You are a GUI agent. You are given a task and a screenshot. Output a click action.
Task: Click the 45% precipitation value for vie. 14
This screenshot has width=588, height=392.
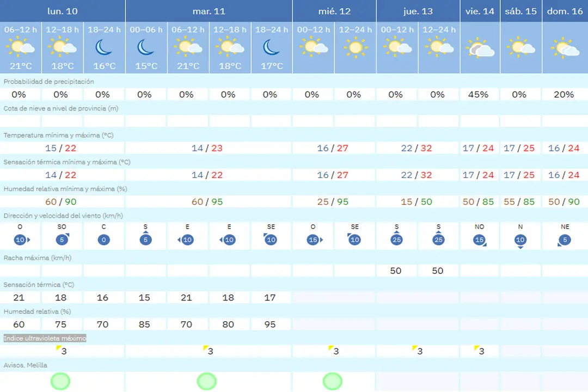pyautogui.click(x=478, y=95)
